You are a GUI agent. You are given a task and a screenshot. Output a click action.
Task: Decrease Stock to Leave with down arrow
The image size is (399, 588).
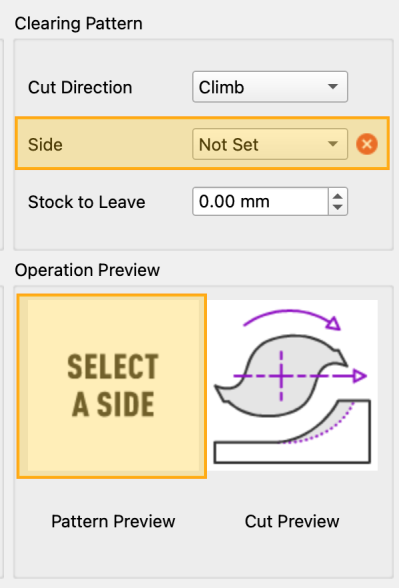click(338, 207)
